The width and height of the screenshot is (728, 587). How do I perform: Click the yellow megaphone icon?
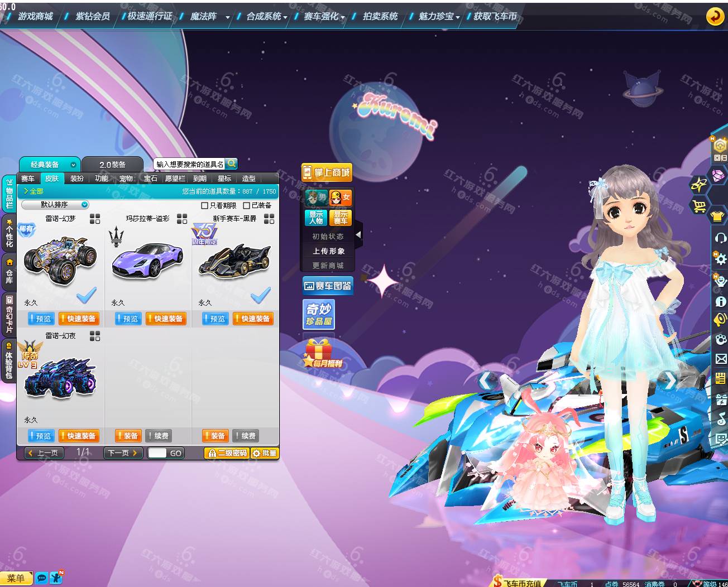coord(720,319)
